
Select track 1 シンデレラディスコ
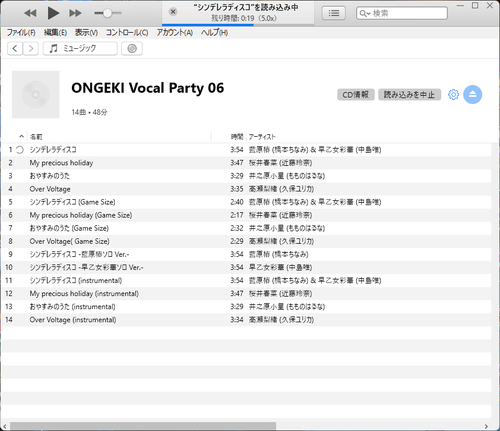247,150
